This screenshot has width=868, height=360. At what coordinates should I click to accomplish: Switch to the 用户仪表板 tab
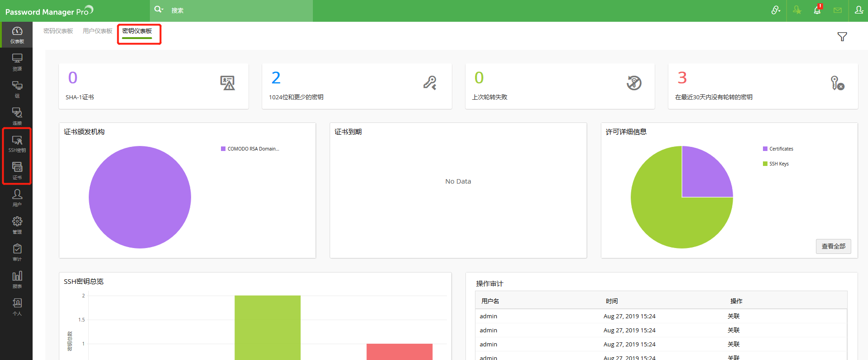point(97,31)
